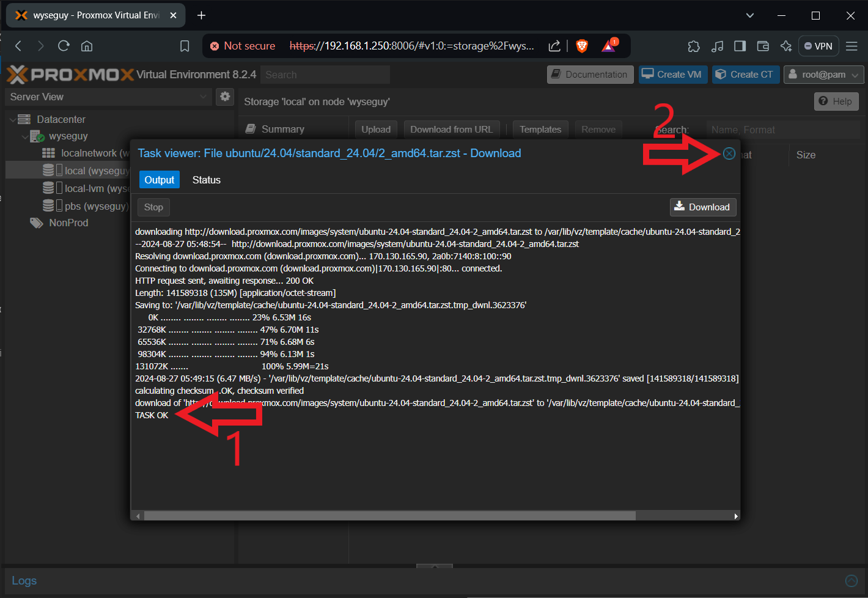This screenshot has height=598, width=868.
Task: Open Brave Rewards triangle icon
Action: pos(609,46)
